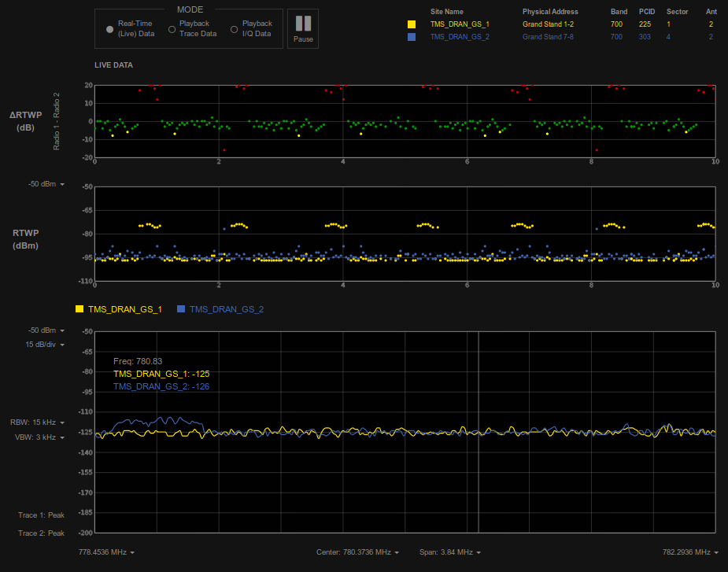The width and height of the screenshot is (728, 572).
Task: Select Playback Trace Data mode
Action: (172, 29)
